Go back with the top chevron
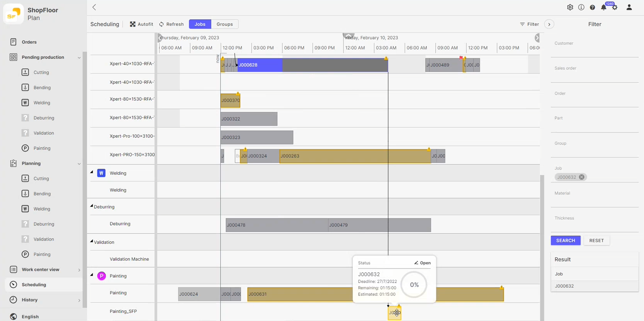This screenshot has width=644, height=321. [94, 7]
